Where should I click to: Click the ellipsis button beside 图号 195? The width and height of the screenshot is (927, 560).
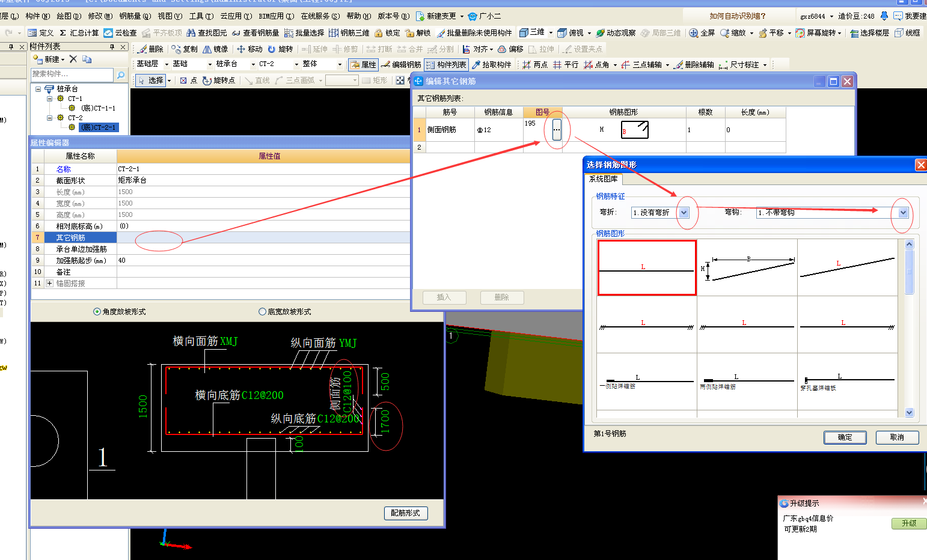(x=557, y=129)
